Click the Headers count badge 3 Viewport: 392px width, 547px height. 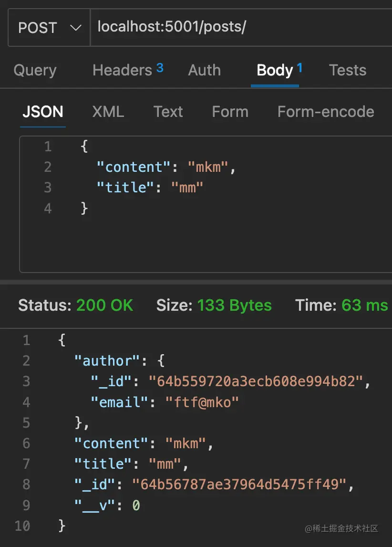160,68
